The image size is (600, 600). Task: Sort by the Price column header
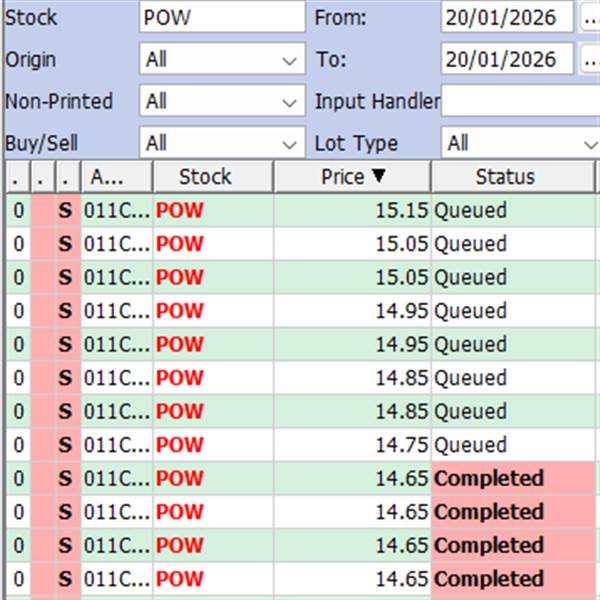click(x=352, y=177)
